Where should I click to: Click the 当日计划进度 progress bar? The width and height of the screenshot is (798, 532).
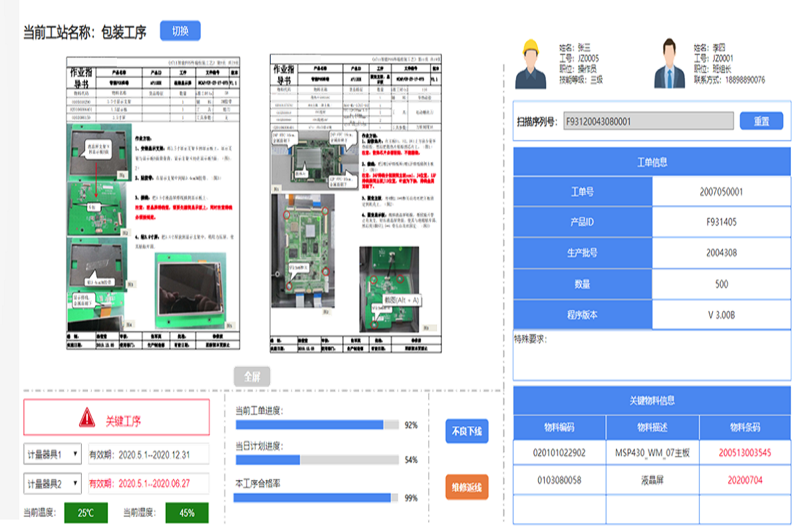pos(317,460)
